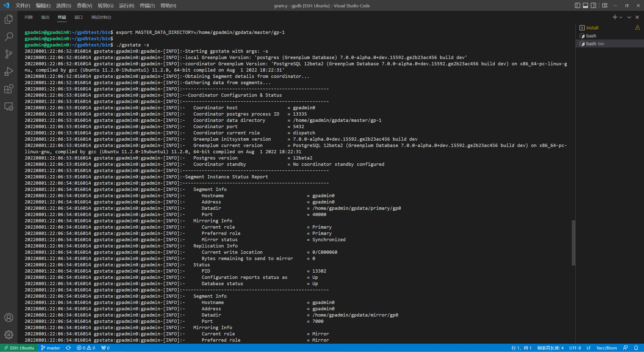
Task: Toggle bottom panel layout icon
Action: (585, 6)
